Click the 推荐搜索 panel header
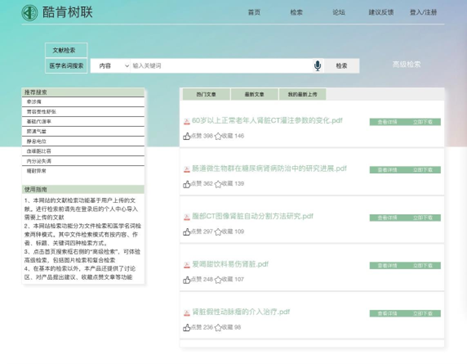 83,92
